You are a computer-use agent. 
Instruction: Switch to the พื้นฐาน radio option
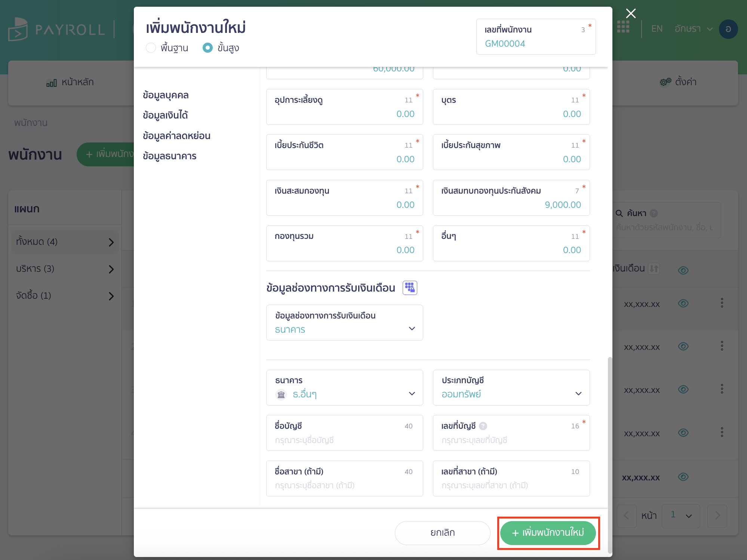[151, 48]
